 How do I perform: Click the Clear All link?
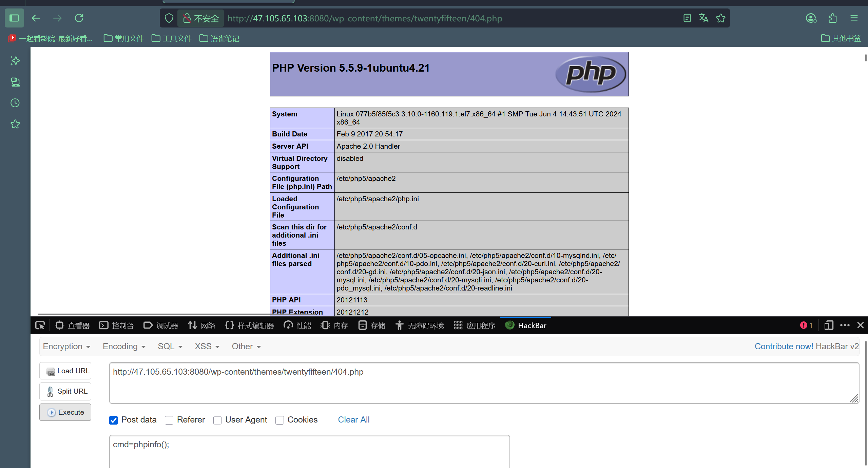click(353, 420)
